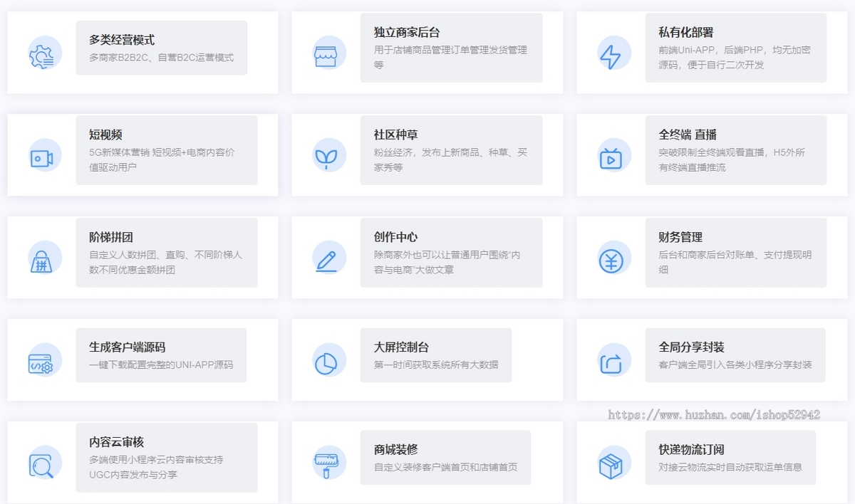
Task: Click description starting 粉丝经济，发布上新商品
Action: point(450,159)
